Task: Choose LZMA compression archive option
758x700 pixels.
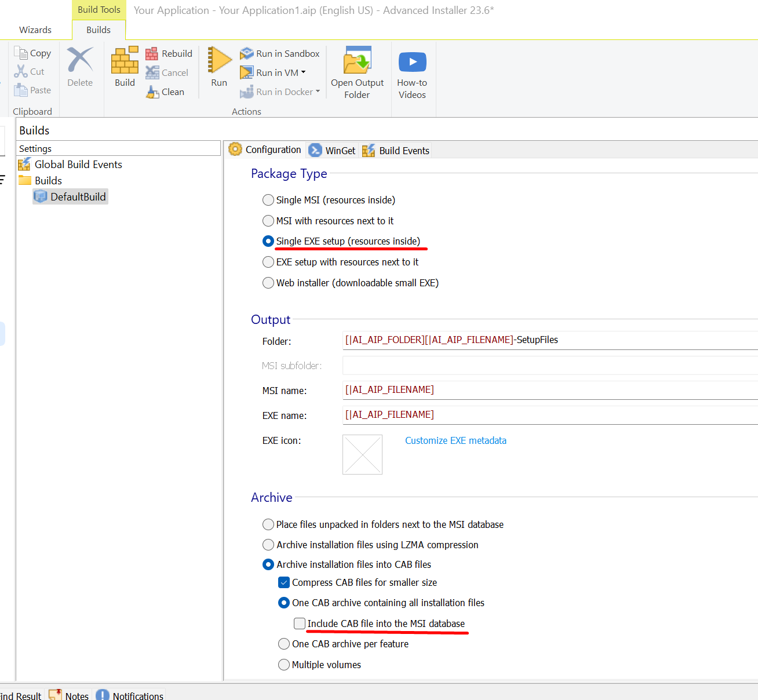Action: pyautogui.click(x=268, y=545)
